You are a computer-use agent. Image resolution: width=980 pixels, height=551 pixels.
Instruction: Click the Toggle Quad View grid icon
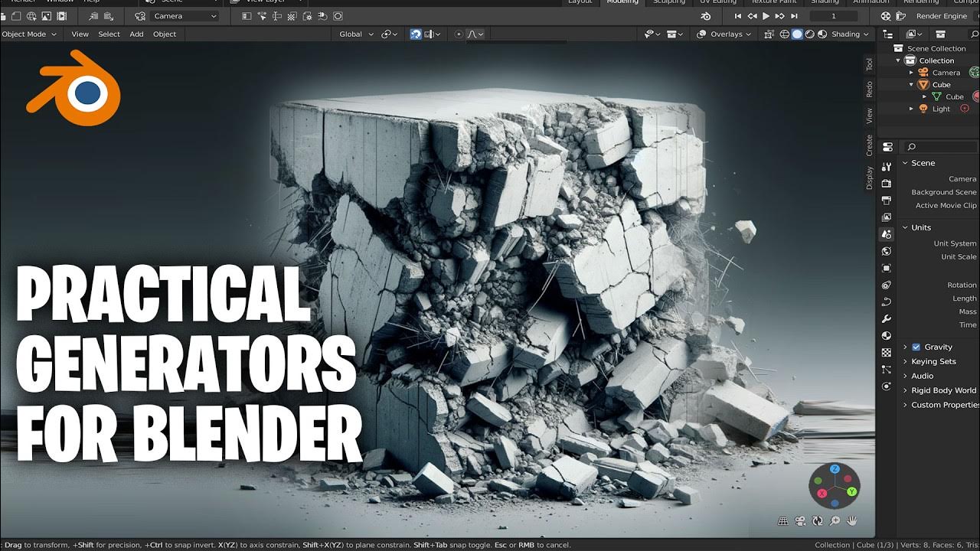[x=783, y=521]
